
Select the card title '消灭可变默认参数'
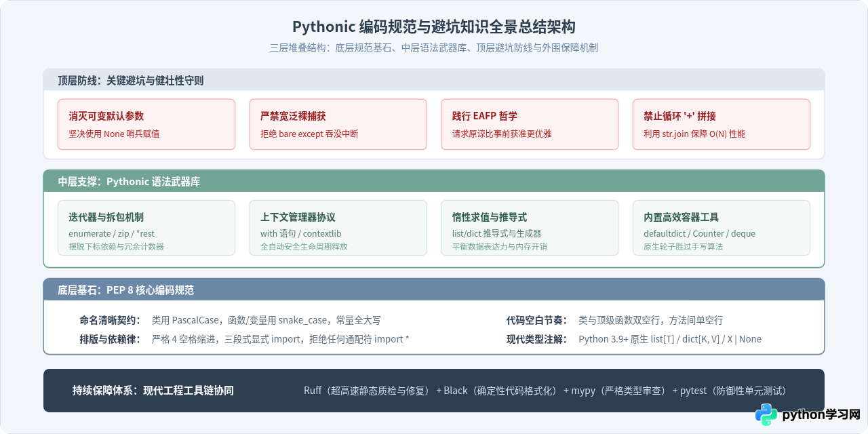click(x=106, y=116)
